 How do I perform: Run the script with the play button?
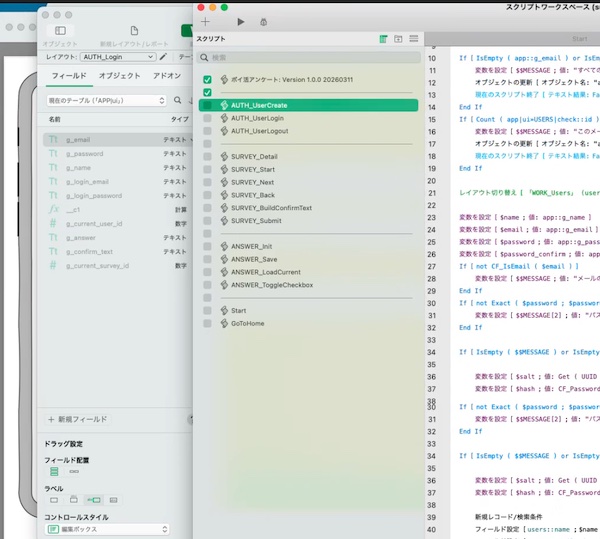[240, 21]
